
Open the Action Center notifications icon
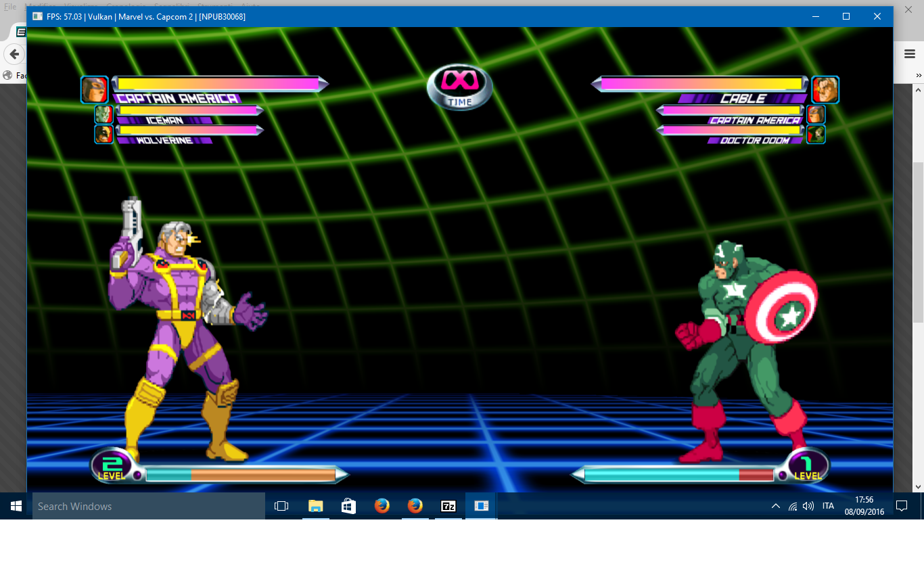pos(901,506)
